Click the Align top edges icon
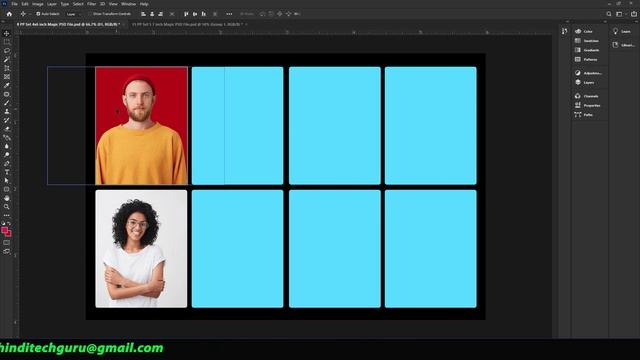The height and width of the screenshot is (360, 640). point(186,14)
